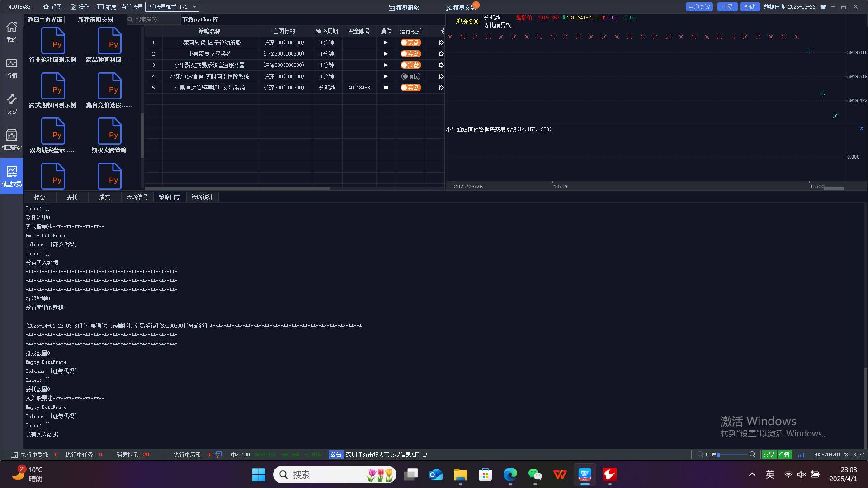This screenshot has width=868, height=488.
Task: Open the 操作 menu in top bar
Action: tap(80, 7)
